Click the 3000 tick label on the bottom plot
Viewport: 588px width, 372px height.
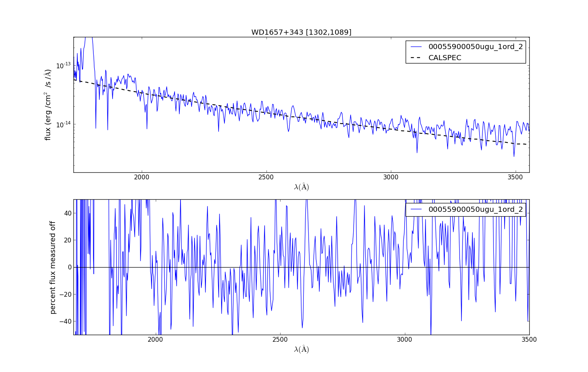405,340
